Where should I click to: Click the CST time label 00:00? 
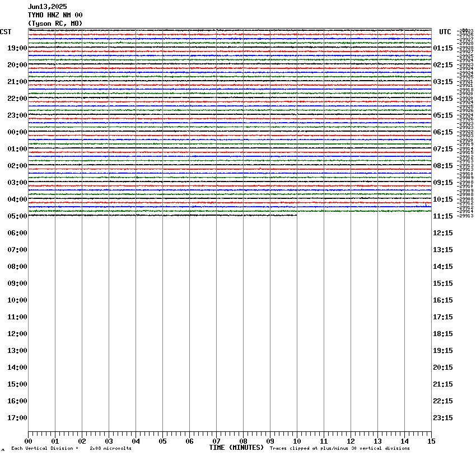pos(17,132)
